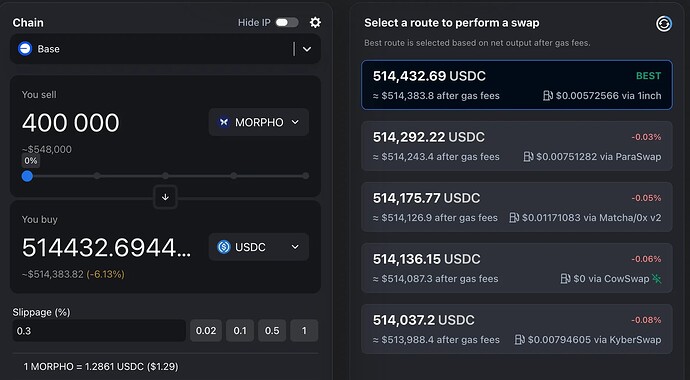Click gas pump icon on 1inch route
This screenshot has width=690, height=380.
[x=547, y=95]
